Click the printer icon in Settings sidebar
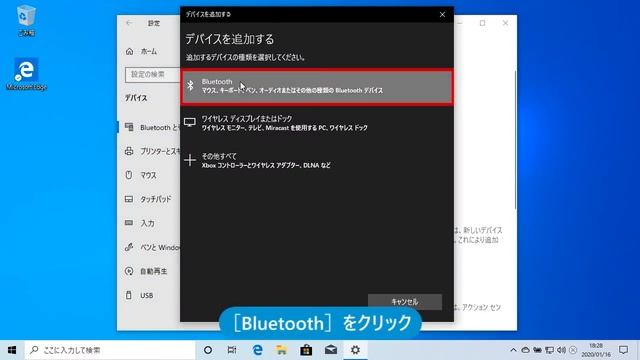 (129, 151)
